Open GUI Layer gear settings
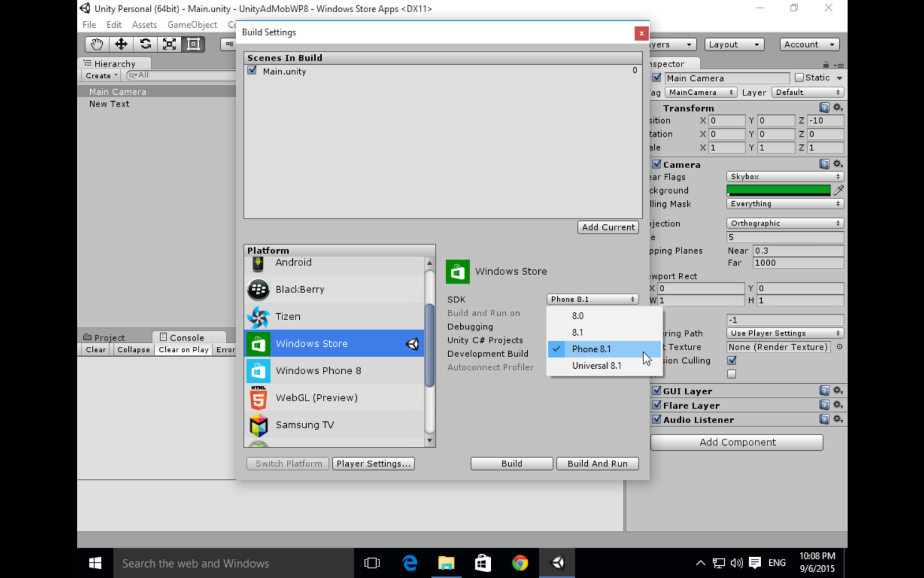 (x=838, y=391)
